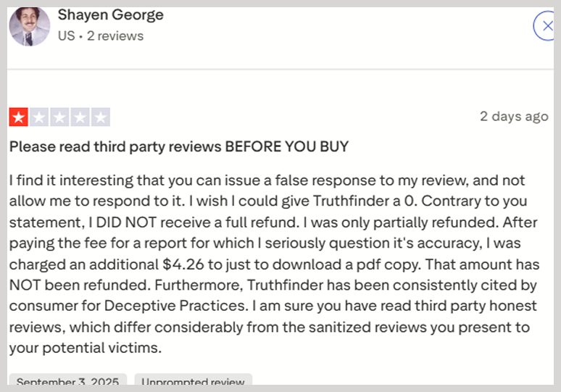Image resolution: width=561 pixels, height=392 pixels.
Task: Select the fifth grey star icon
Action: [x=101, y=117]
